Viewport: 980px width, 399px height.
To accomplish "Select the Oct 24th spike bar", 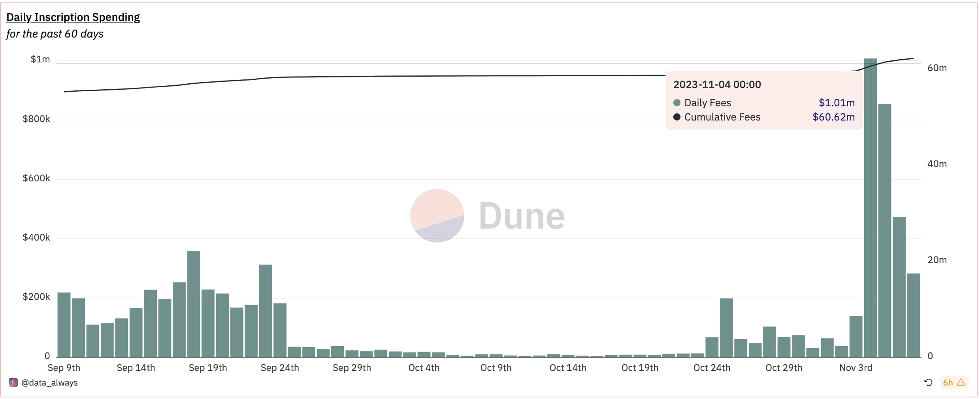I will (726, 328).
